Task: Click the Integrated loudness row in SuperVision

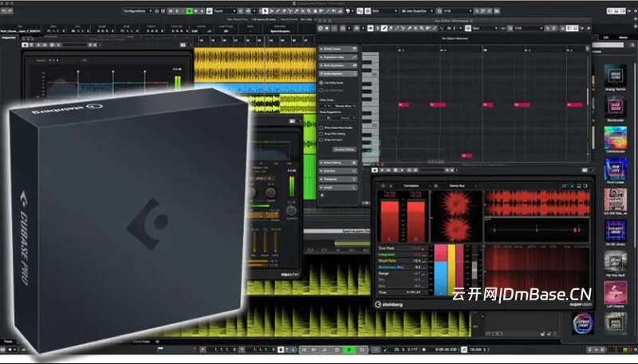Action: [x=404, y=255]
